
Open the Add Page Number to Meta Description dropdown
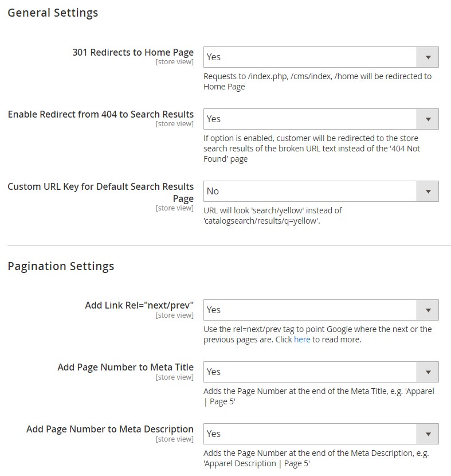321,434
